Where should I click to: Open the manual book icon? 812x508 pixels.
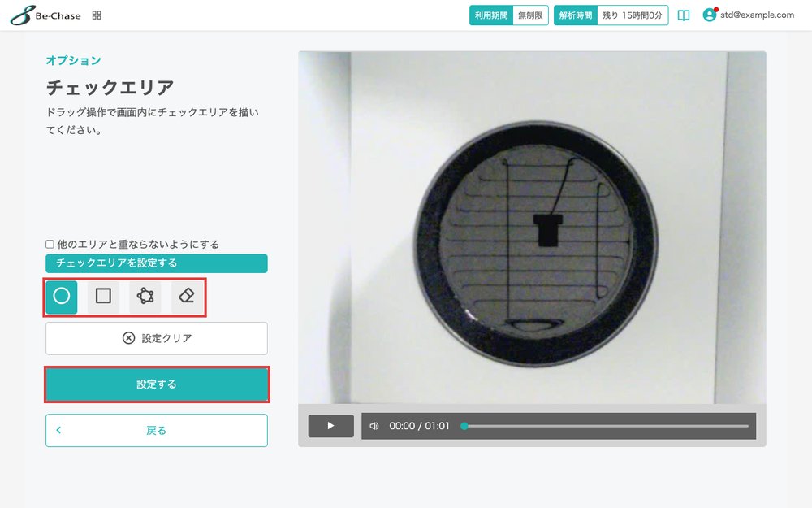(684, 15)
